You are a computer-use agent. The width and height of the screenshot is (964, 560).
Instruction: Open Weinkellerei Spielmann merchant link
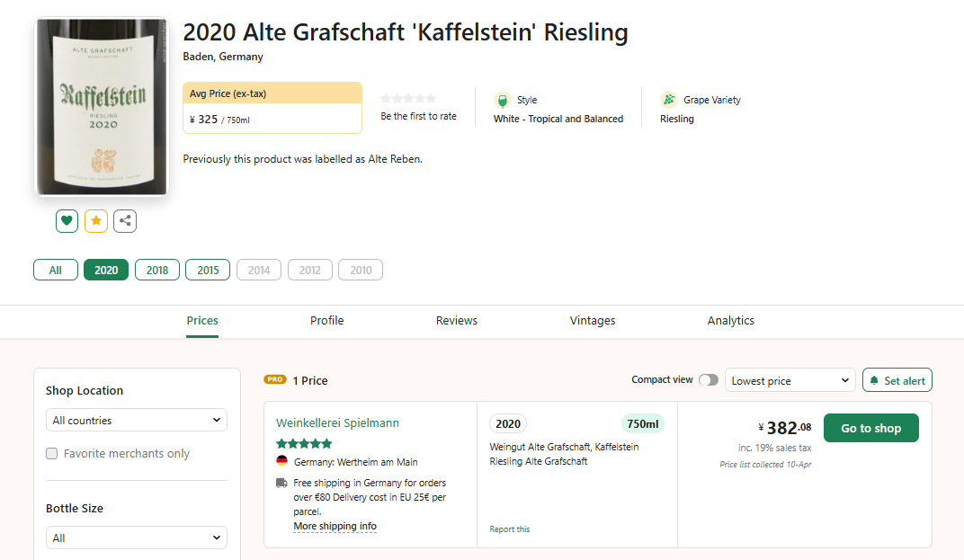[337, 423]
